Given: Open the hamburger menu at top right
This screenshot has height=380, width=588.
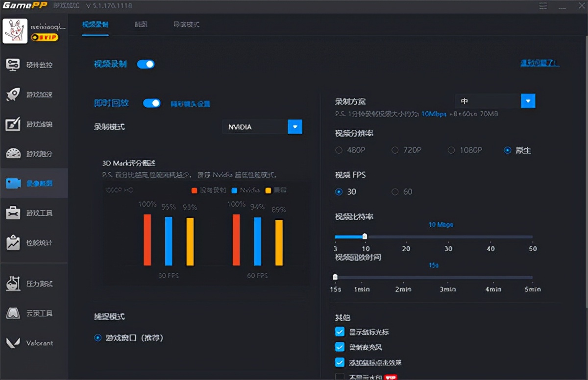Looking at the screenshot, I should point(543,6).
